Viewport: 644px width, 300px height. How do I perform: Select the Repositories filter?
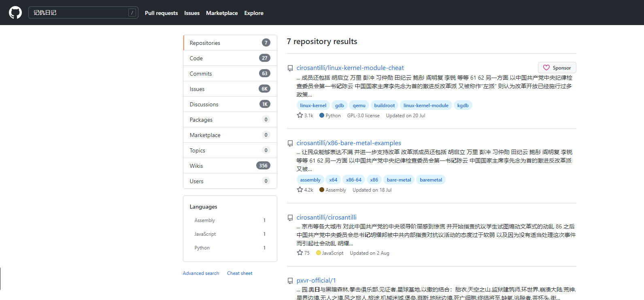(x=230, y=43)
